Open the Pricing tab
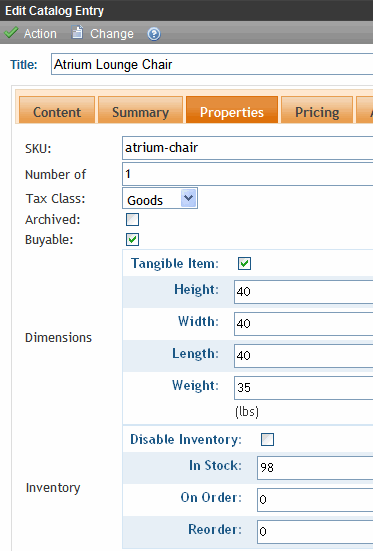373x551 pixels. pos(317,110)
